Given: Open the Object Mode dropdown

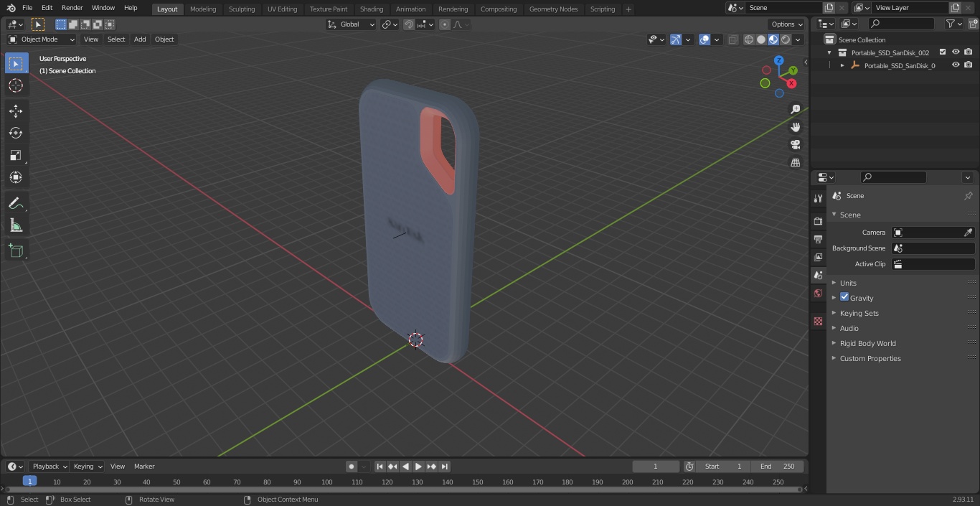Looking at the screenshot, I should coord(42,39).
